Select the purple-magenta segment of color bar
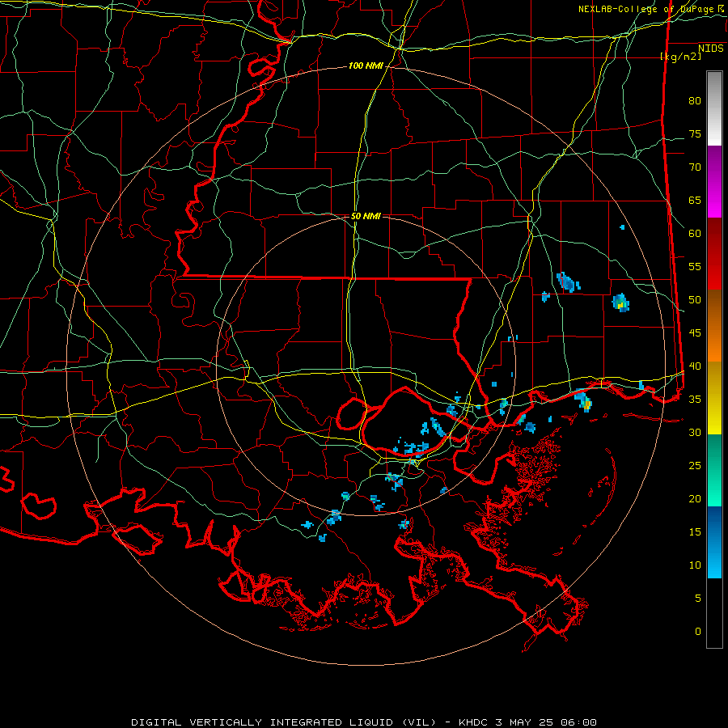 coord(714,181)
